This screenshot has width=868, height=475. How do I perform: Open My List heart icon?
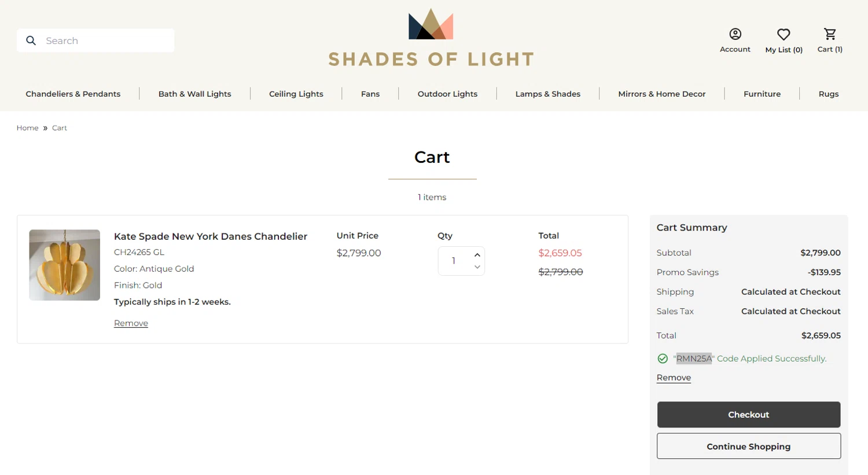tap(784, 34)
